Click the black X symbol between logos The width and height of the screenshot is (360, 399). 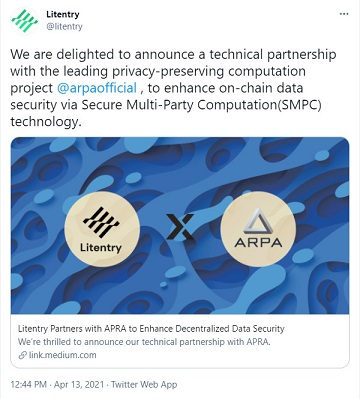pos(180,227)
